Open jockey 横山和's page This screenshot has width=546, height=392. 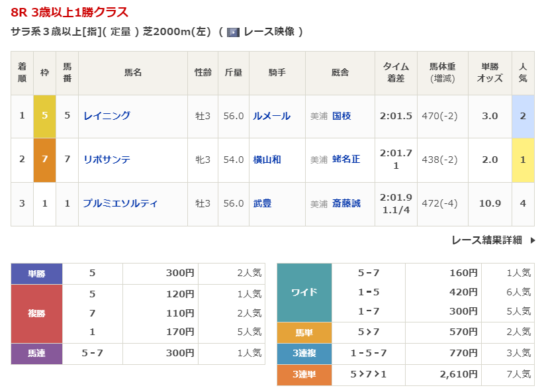(267, 160)
